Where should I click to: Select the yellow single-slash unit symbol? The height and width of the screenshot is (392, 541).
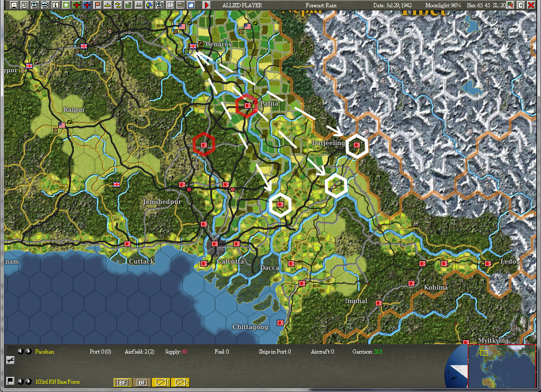(161, 382)
